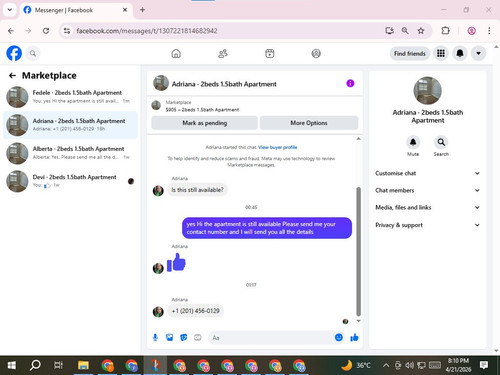Expand Media, files and links section
Image resolution: width=500 pixels, height=375 pixels.
click(427, 207)
